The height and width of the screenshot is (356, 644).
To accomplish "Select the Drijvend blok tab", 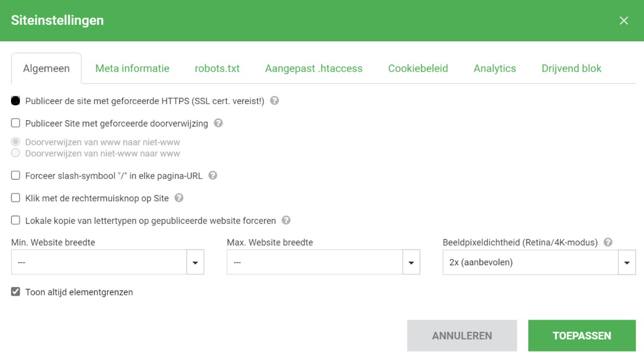I will [571, 68].
